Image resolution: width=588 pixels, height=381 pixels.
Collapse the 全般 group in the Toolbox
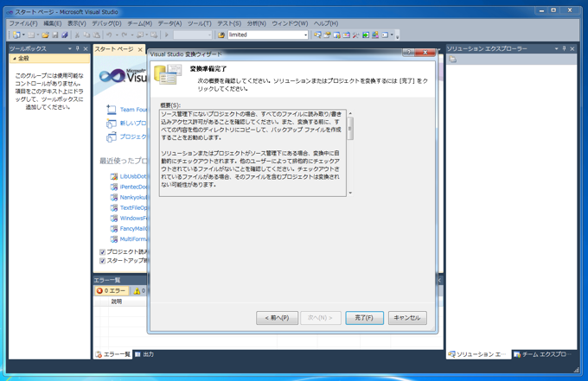coord(14,59)
